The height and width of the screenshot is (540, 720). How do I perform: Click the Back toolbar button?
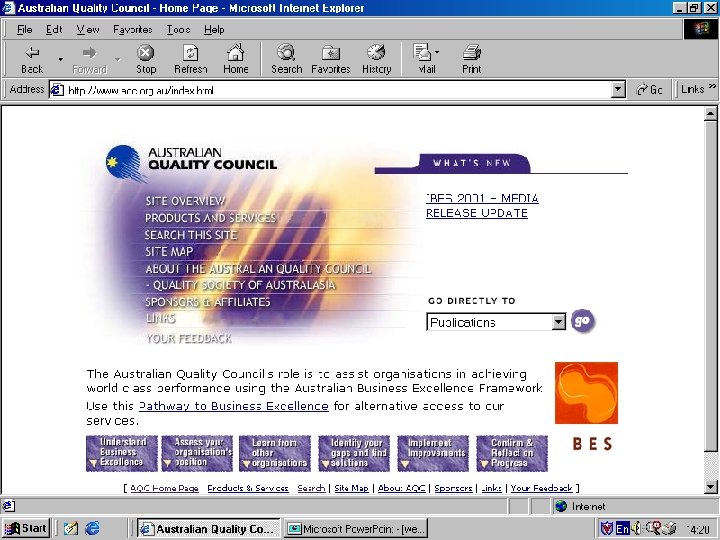coord(32,60)
